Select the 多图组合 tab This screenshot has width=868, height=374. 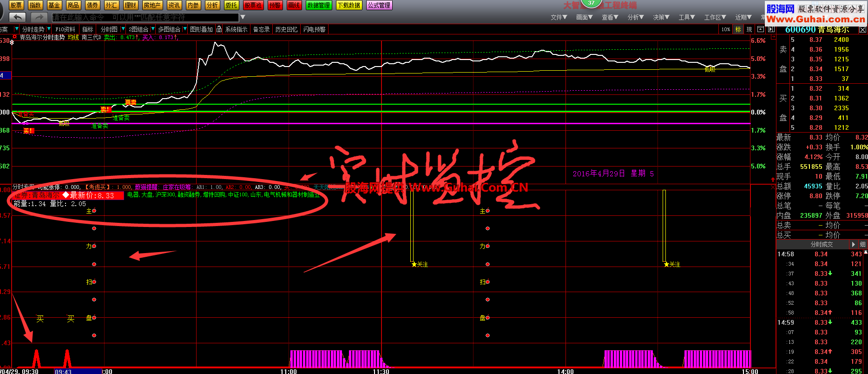click(169, 29)
